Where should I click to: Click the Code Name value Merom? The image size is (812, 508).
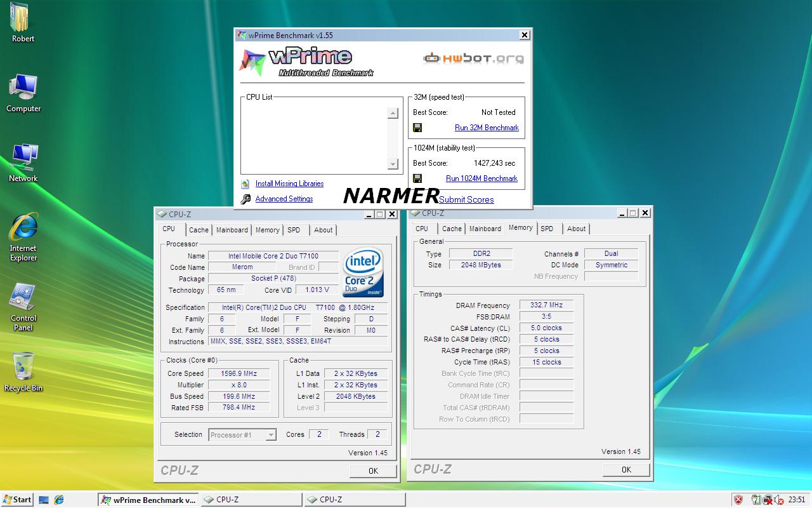pos(242,267)
